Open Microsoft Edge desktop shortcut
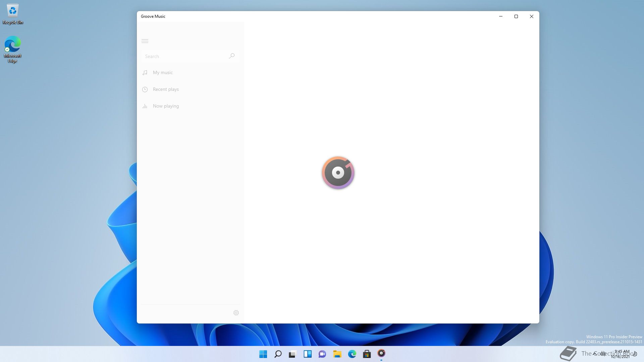 [13, 49]
